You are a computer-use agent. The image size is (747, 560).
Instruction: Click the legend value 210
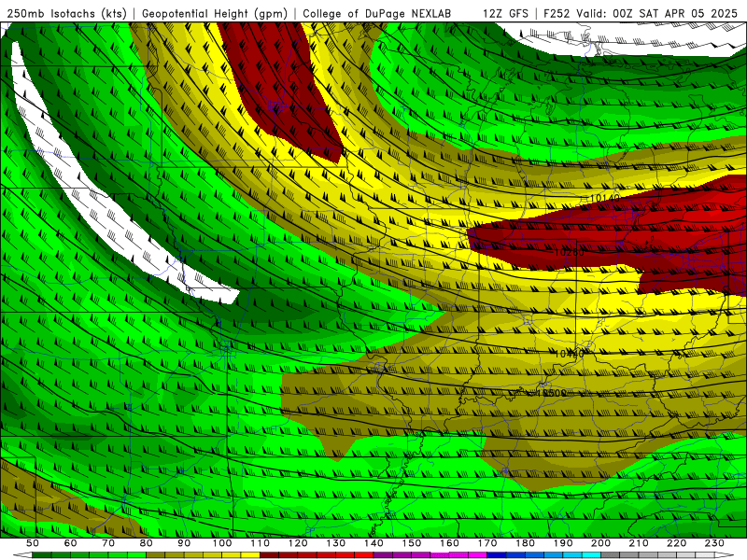[639, 543]
